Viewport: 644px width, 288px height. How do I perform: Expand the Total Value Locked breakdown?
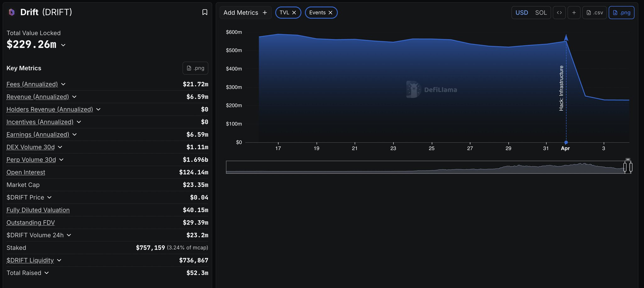click(x=63, y=45)
